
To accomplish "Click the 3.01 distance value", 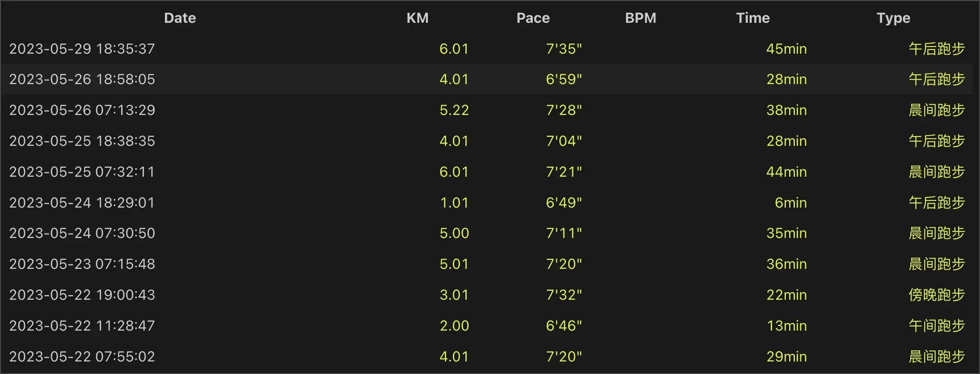I will coord(454,295).
